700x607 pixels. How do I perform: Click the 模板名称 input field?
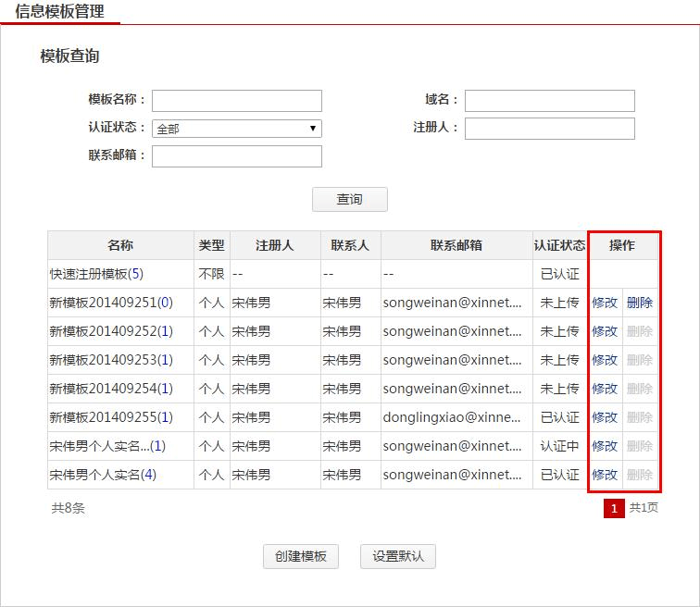236,101
